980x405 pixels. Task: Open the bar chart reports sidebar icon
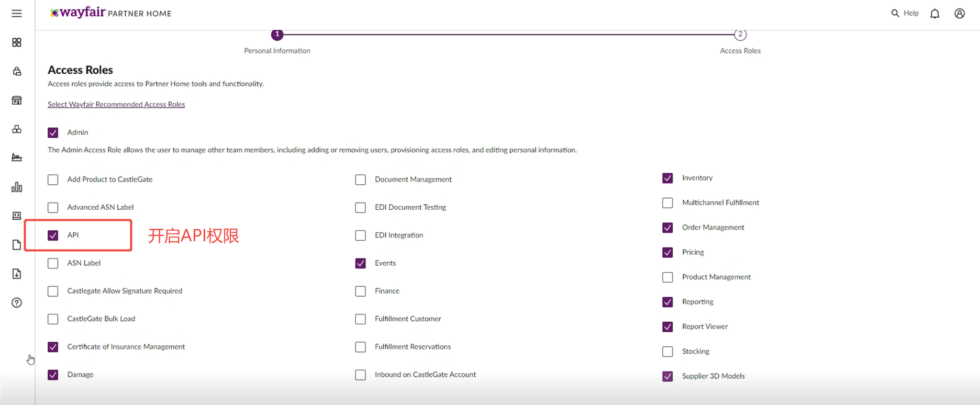pyautogui.click(x=17, y=187)
